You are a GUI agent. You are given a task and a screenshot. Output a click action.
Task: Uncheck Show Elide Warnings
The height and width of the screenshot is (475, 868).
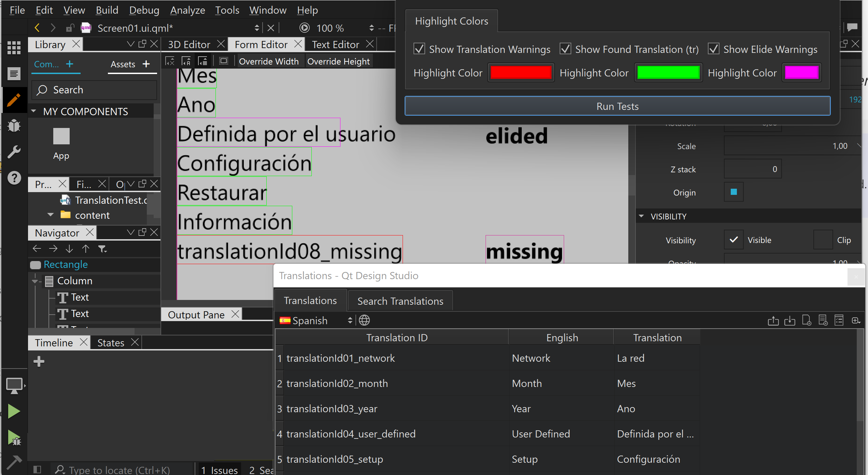click(x=714, y=49)
